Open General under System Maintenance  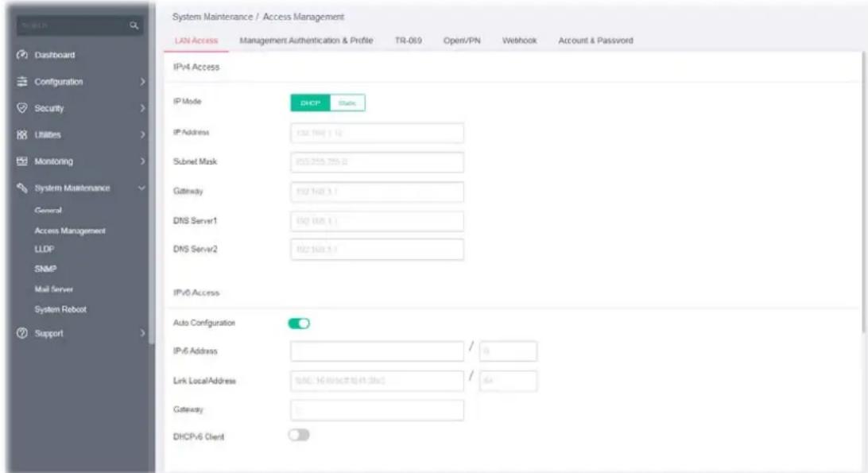pos(48,211)
